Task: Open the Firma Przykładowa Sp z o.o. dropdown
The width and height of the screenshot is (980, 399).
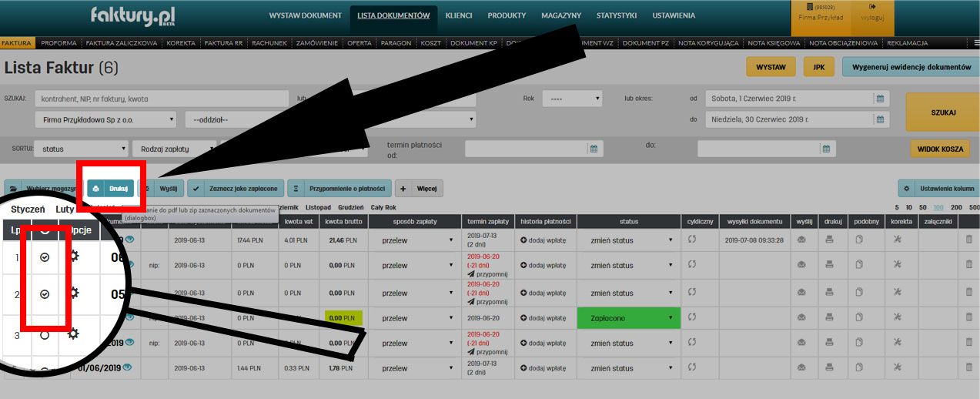Action: (105, 119)
